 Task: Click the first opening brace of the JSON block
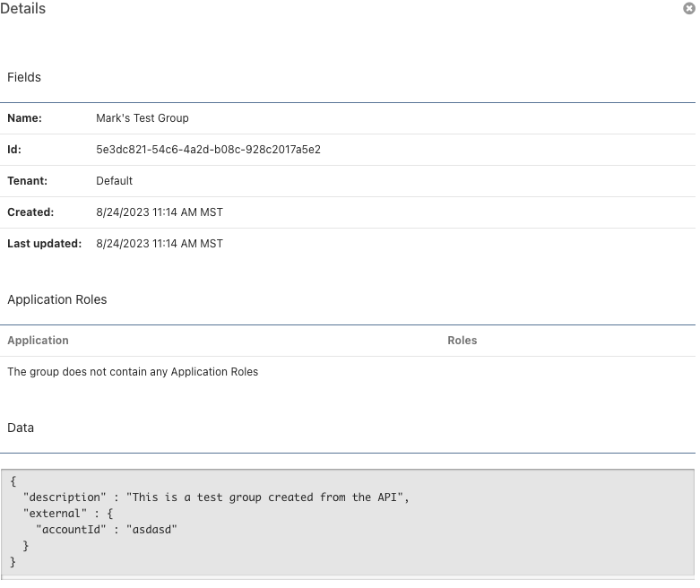13,480
